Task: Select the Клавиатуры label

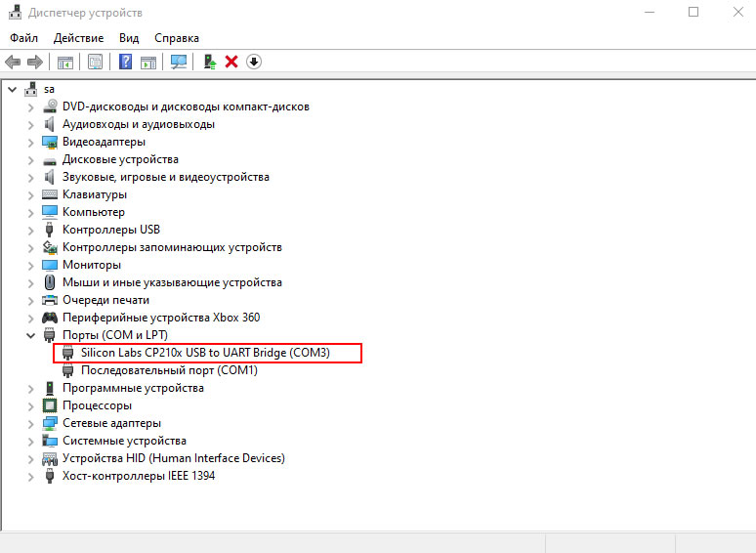Action: [95, 194]
